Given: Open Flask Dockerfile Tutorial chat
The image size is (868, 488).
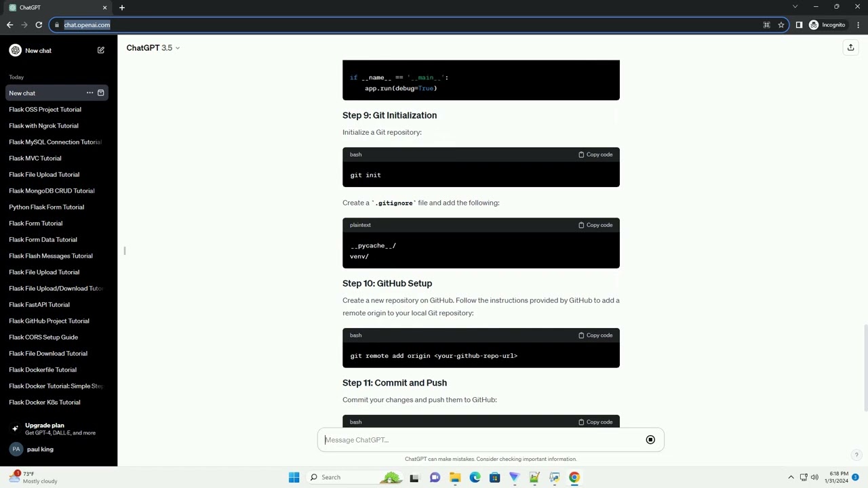Looking at the screenshot, I should click(x=43, y=369).
